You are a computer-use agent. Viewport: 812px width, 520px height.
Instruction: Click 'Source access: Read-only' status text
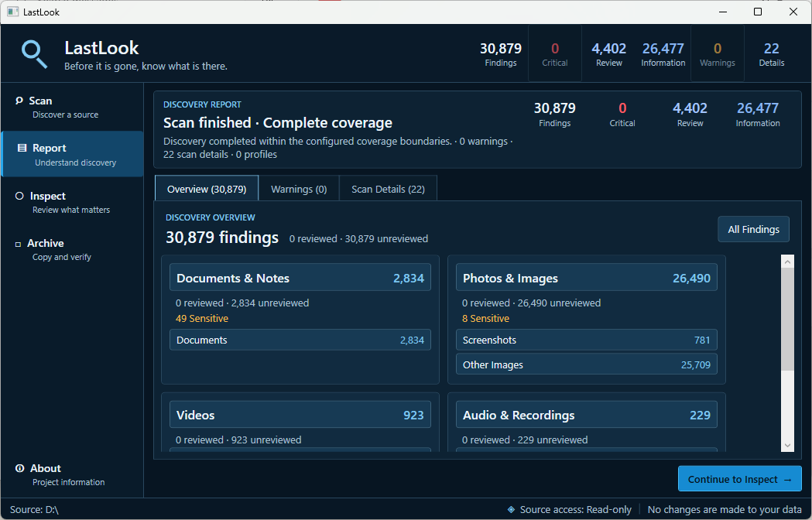point(575,510)
